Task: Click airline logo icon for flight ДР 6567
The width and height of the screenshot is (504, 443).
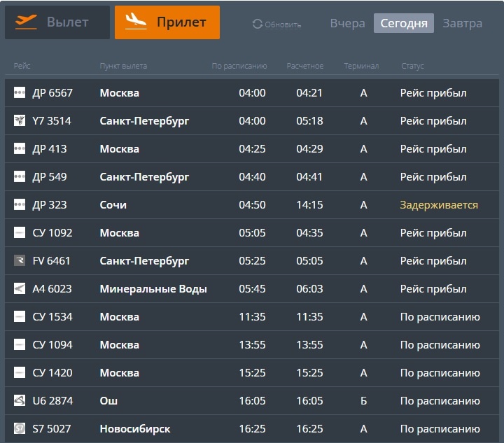Action: (20, 92)
